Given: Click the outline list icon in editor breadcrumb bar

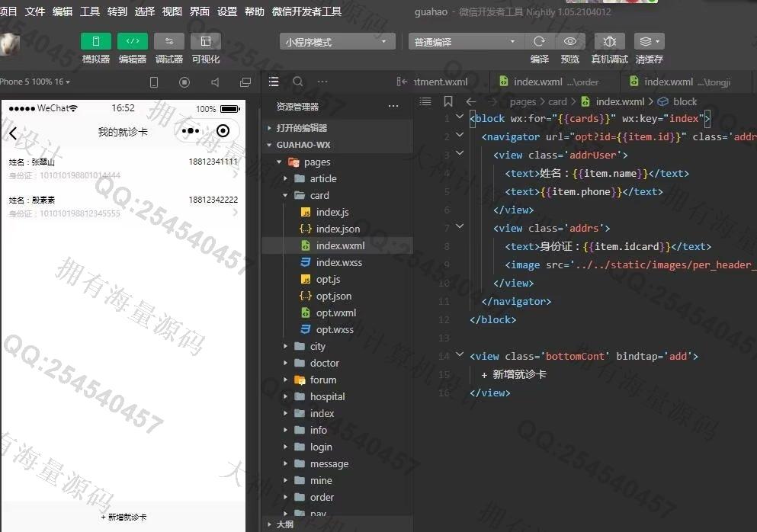Looking at the screenshot, I should point(425,101).
